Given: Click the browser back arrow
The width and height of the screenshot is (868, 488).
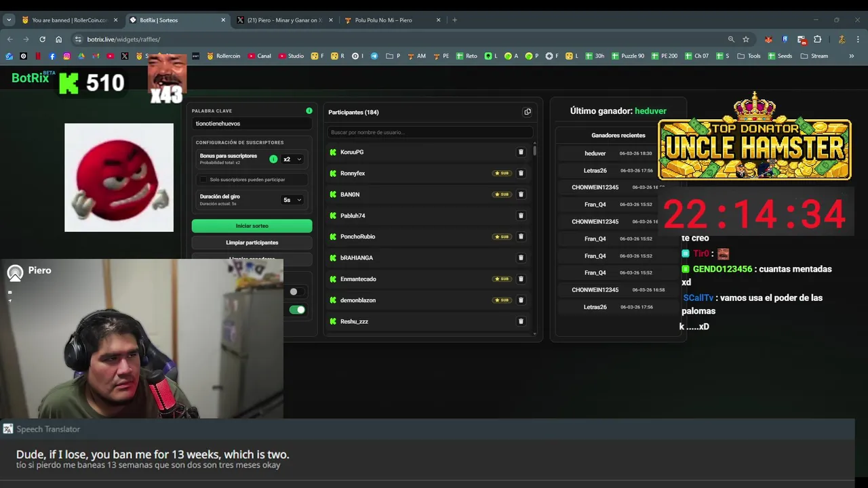Looking at the screenshot, I should [9, 39].
